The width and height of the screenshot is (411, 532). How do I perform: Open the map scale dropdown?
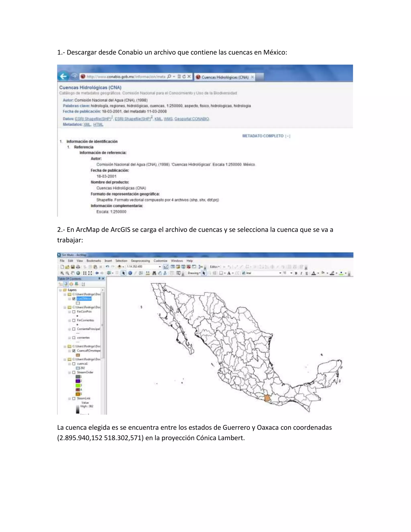click(x=160, y=267)
